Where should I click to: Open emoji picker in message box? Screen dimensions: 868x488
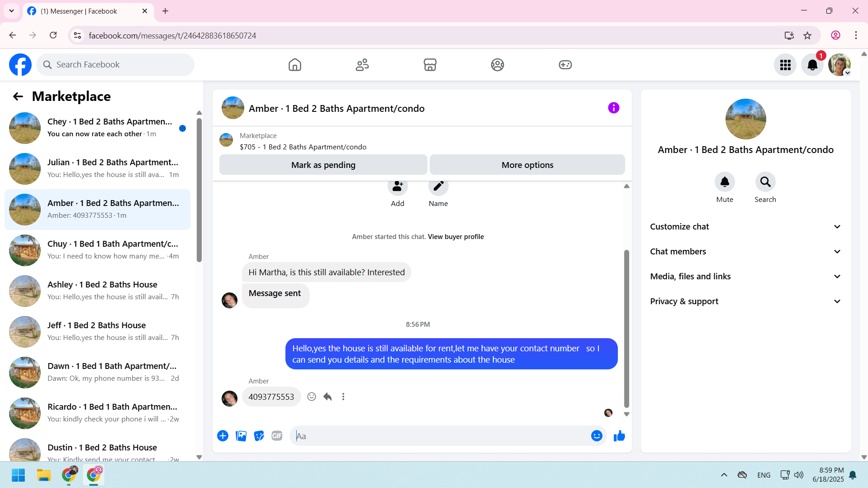(597, 436)
